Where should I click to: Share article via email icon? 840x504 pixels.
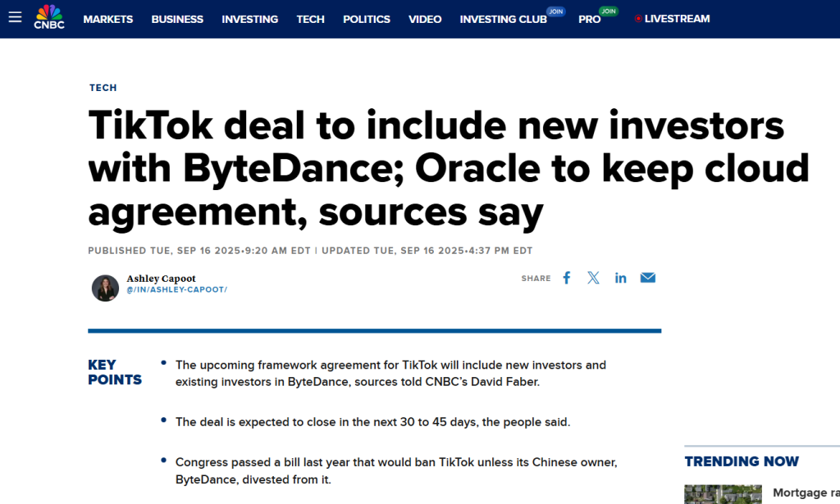648,278
